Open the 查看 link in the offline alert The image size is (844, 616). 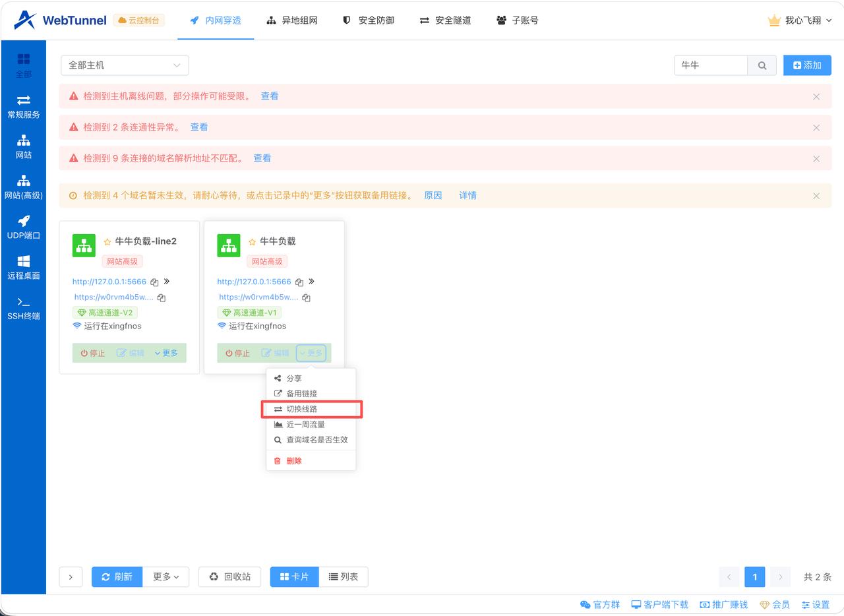(x=269, y=96)
